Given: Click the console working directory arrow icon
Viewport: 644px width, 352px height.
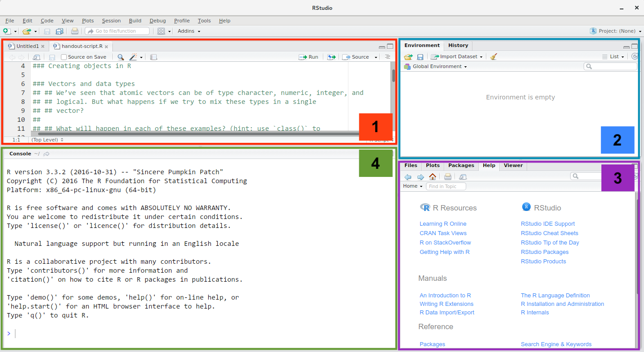Looking at the screenshot, I should click(x=46, y=154).
